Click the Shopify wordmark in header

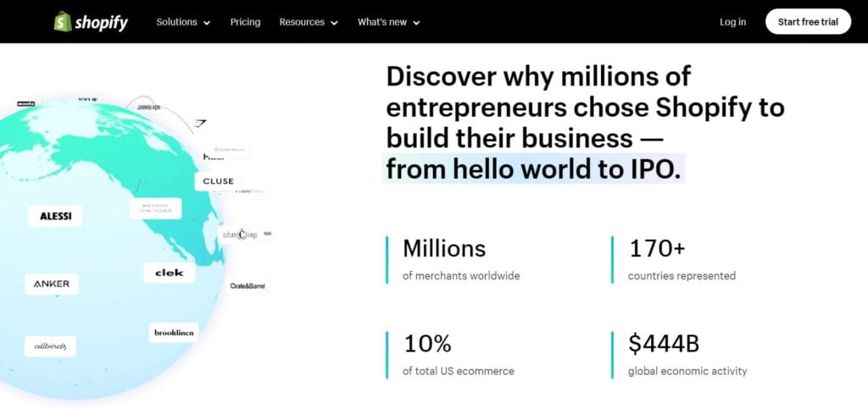click(x=100, y=23)
